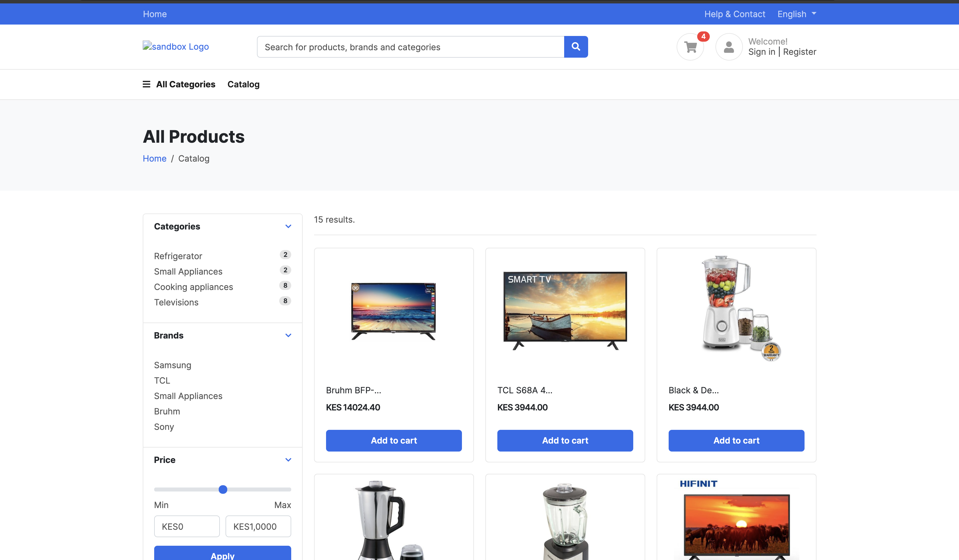Open the TCL S68A 4... product title
Viewport: 959px width, 560px height.
[x=525, y=390]
